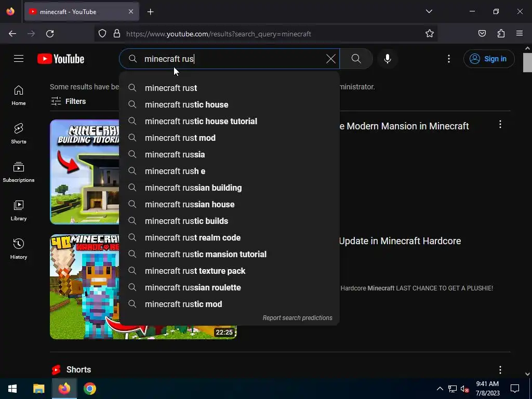Choose suggestion 'minecraft rust mod'
This screenshot has height=399, width=532.
coord(229,138)
